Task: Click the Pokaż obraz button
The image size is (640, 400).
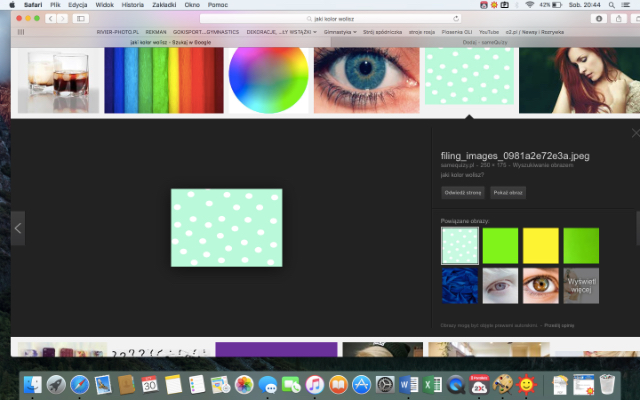Action: click(x=508, y=192)
